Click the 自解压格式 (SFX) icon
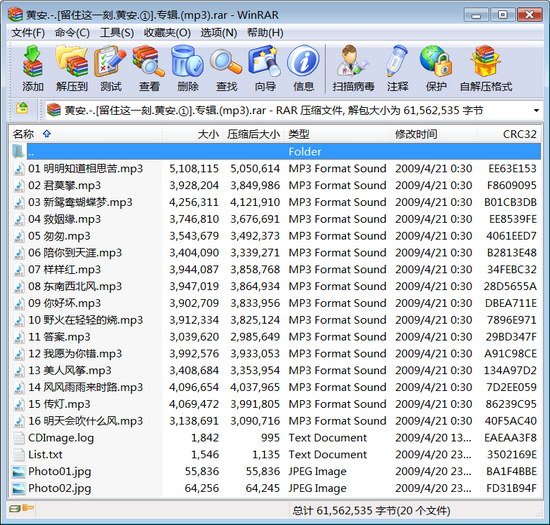Image resolution: width=550 pixels, height=525 pixels. [486, 62]
